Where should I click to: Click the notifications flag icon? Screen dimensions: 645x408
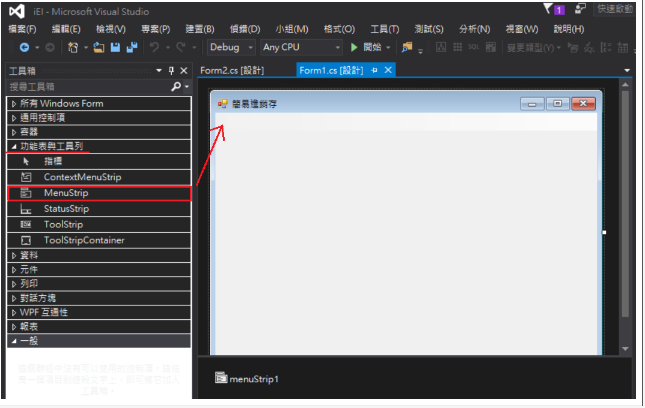(x=546, y=8)
